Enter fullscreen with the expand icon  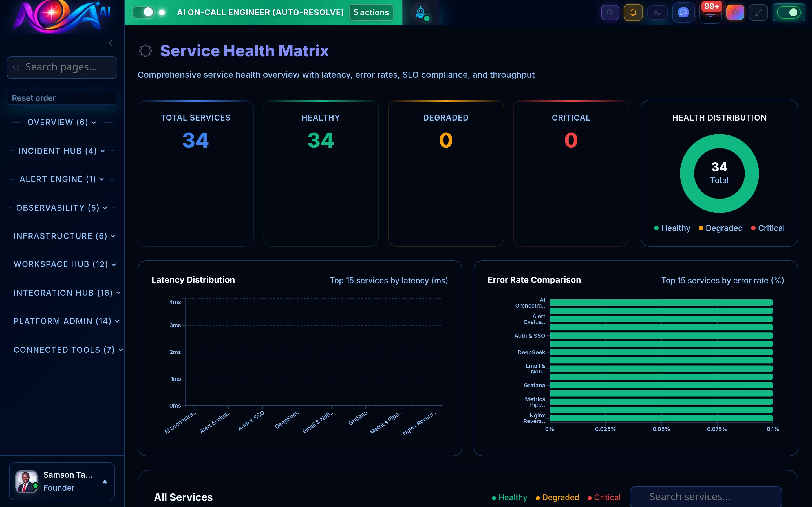coord(758,12)
